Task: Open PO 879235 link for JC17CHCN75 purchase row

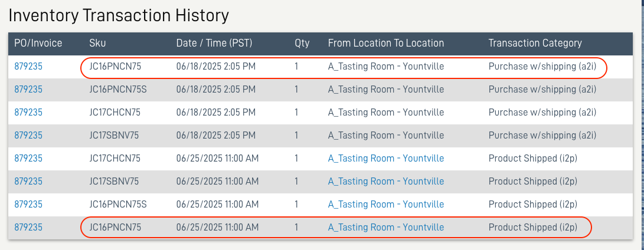Action: pos(28,113)
